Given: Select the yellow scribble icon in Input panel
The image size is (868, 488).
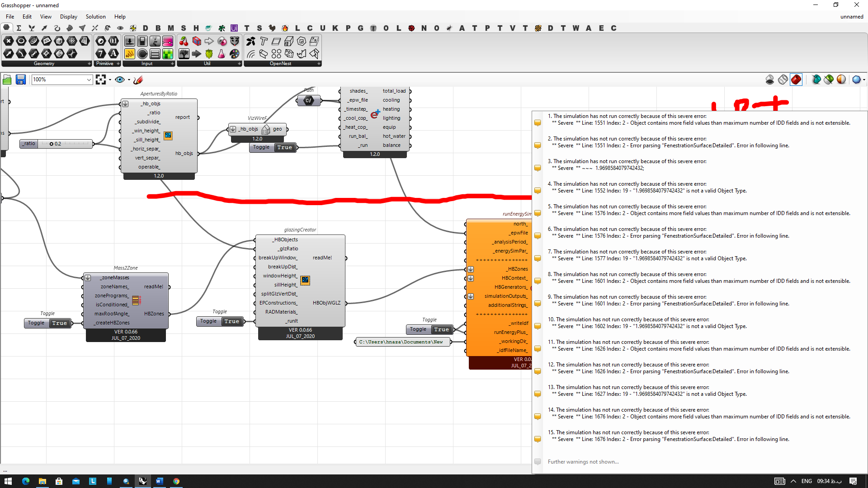Looking at the screenshot, I should click(130, 54).
